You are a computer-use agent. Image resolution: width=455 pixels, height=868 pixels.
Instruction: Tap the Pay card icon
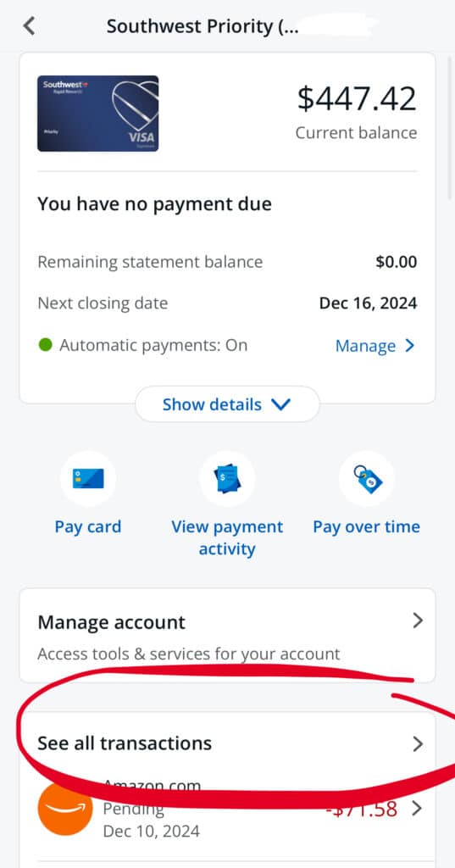point(88,478)
